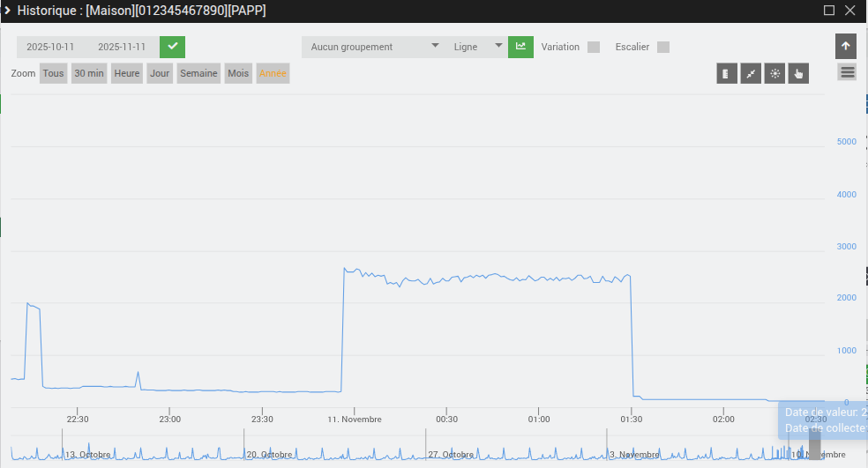This screenshot has height=468, width=868.
Task: Apply chart settings with green chart icon
Action: tap(520, 47)
